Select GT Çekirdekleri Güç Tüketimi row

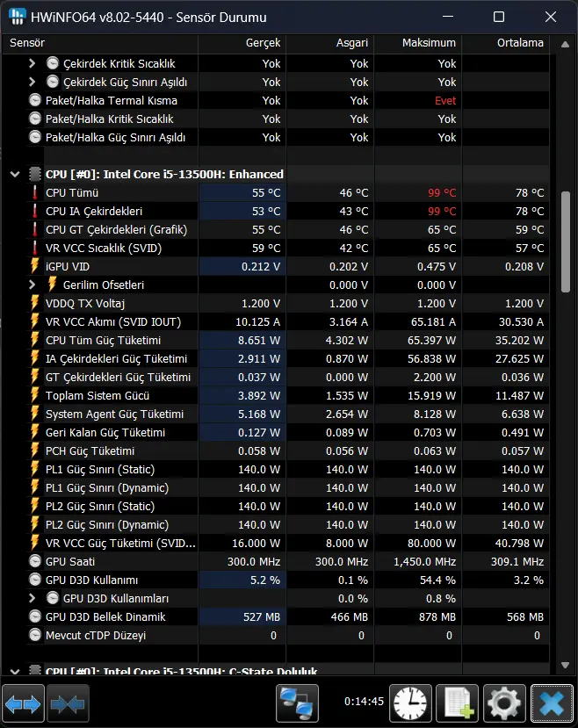pos(288,377)
